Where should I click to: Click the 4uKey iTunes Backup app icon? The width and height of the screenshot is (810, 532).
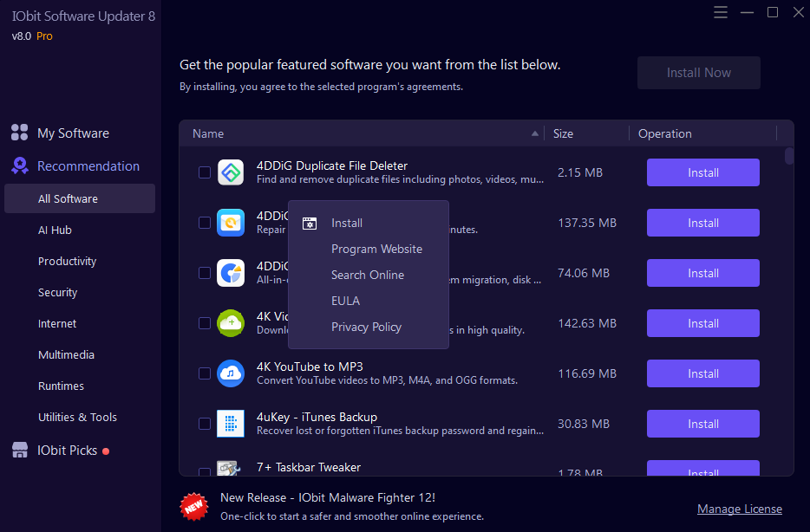tap(231, 424)
